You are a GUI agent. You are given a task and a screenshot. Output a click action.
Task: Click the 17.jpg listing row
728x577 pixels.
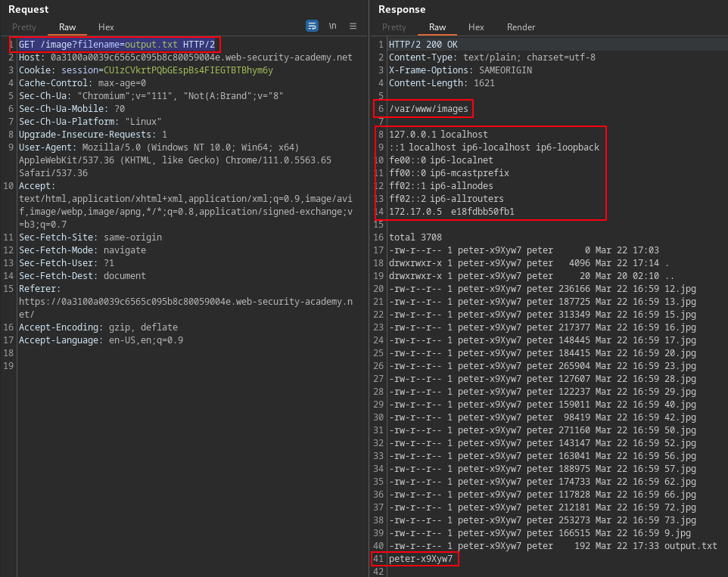click(543, 340)
